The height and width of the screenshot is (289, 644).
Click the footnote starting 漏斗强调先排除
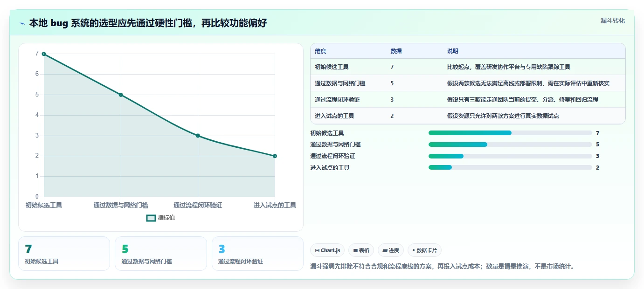[x=443, y=267]
